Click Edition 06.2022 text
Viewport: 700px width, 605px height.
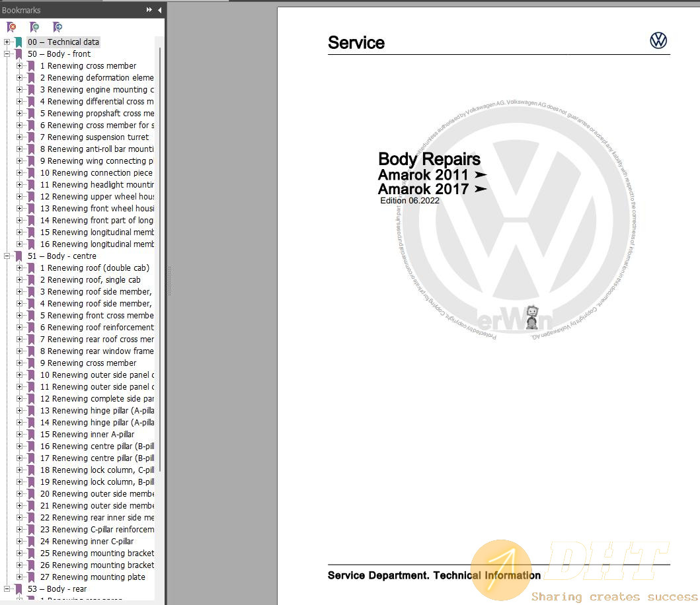pos(409,201)
